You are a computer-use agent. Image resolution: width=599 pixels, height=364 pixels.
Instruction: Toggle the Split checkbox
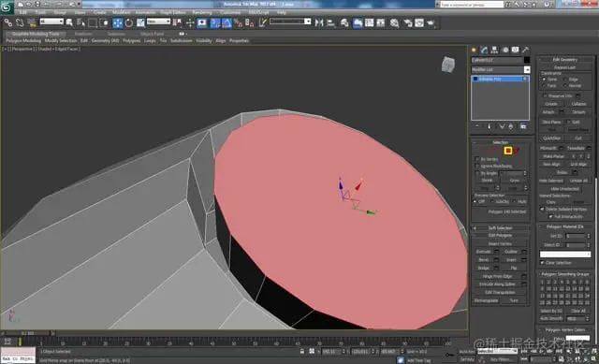pyautogui.click(x=568, y=122)
